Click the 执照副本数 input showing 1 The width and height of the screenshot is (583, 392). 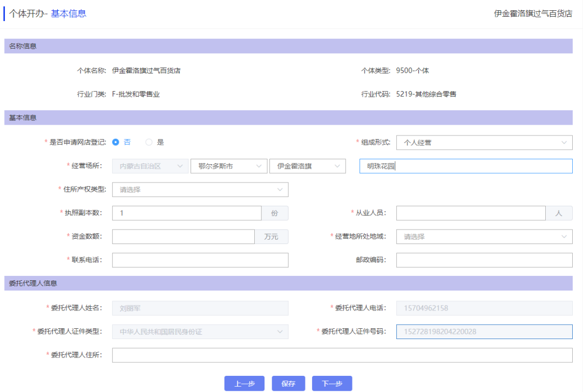[x=186, y=213]
